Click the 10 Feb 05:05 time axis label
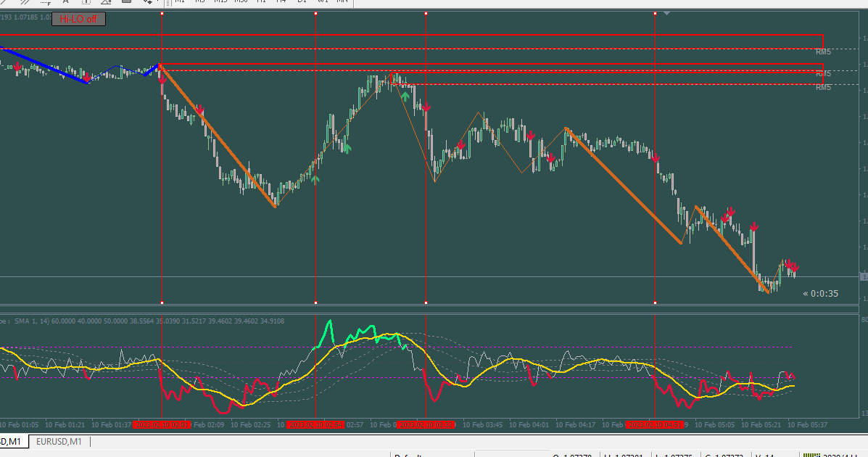The image size is (868, 457). 715,425
